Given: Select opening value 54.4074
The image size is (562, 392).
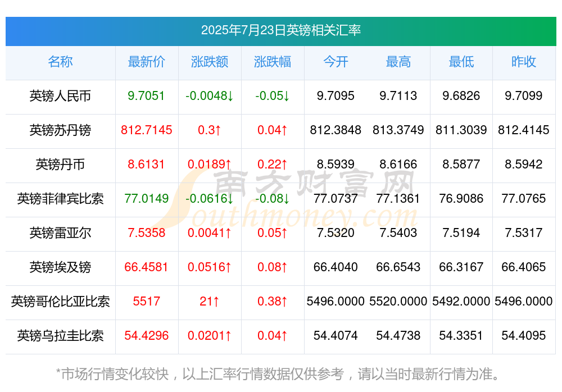Looking at the screenshot, I should 336,336.
